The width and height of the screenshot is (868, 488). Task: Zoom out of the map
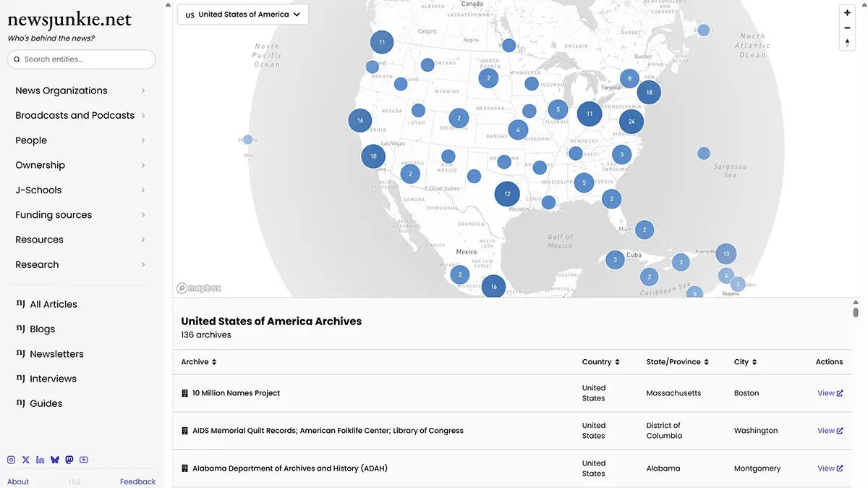[847, 28]
